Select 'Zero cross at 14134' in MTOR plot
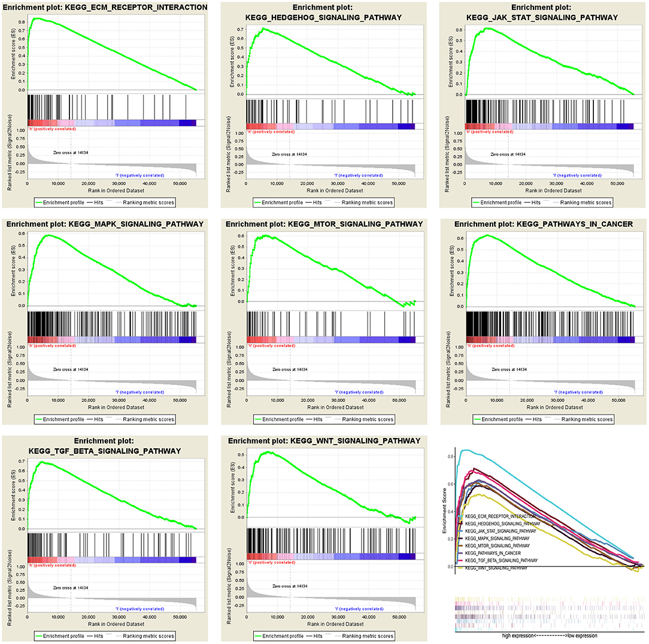 click(x=290, y=370)
